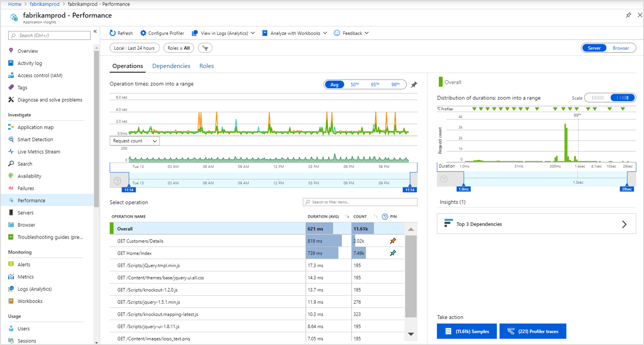Click the (221) Profiler traces button
Image resolution: width=644 pixels, height=345 pixels.
pos(532,331)
